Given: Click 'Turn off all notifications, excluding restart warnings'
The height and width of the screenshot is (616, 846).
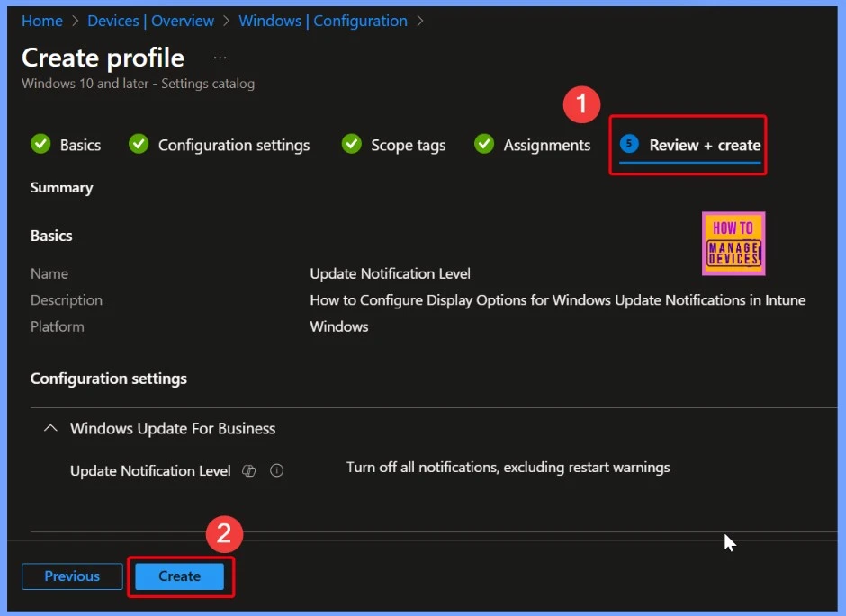Looking at the screenshot, I should coord(508,468).
